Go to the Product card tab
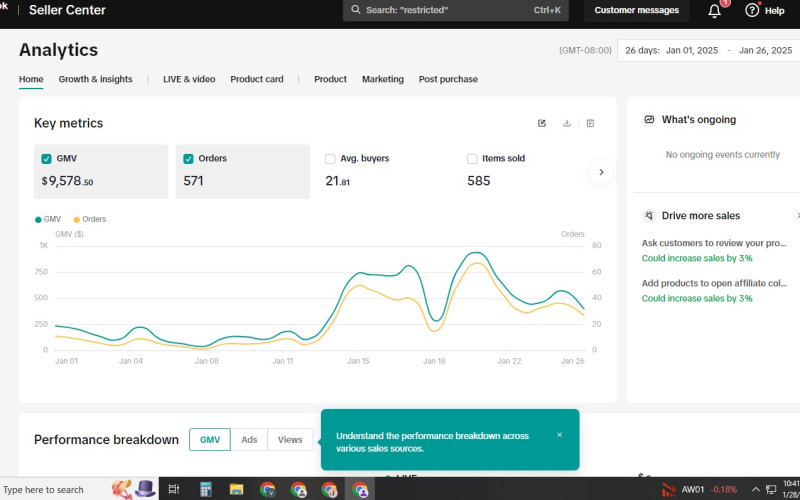Viewport: 800px width, 500px height. (x=257, y=79)
